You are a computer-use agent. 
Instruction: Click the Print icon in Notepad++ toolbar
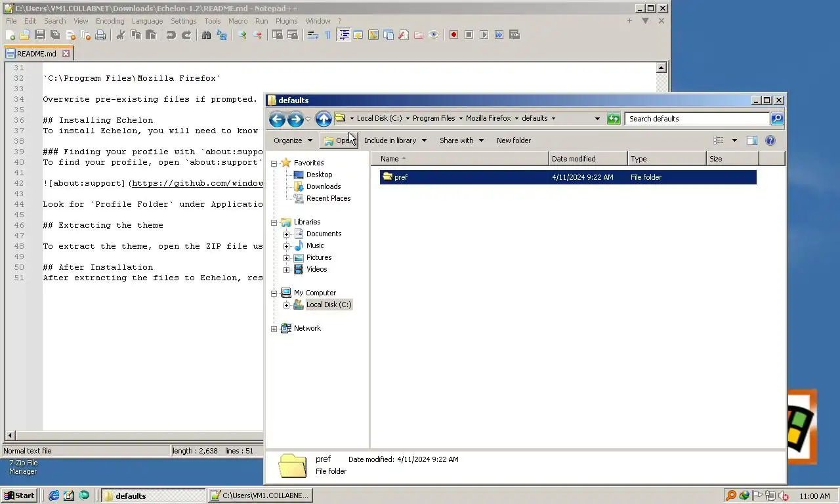click(100, 35)
